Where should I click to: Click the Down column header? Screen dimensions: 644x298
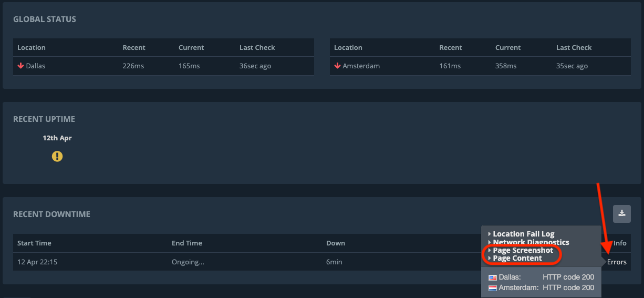335,243
